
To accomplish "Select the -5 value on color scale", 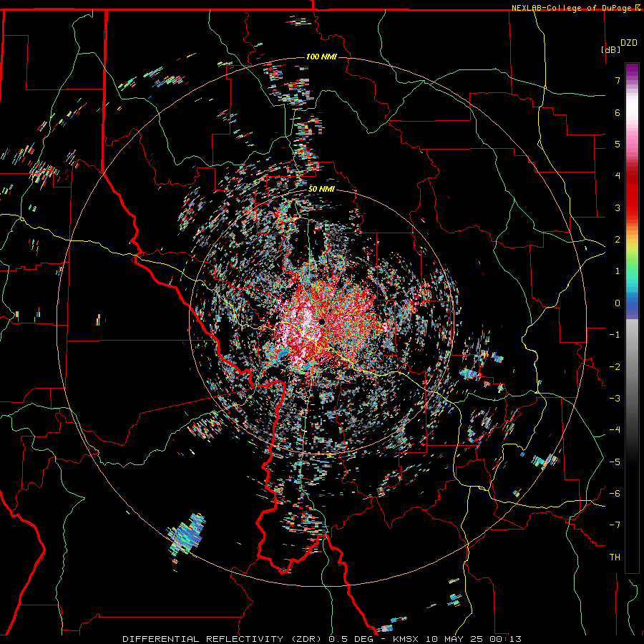I will pos(615,462).
